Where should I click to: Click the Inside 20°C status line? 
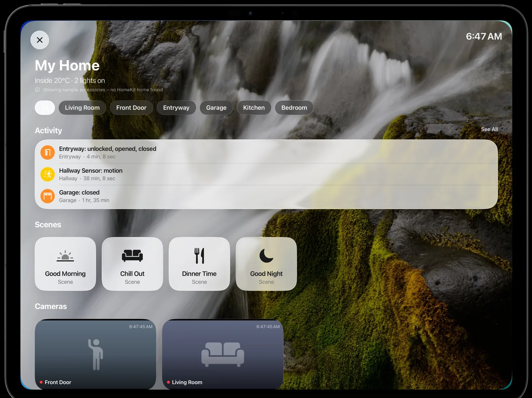[x=70, y=80]
